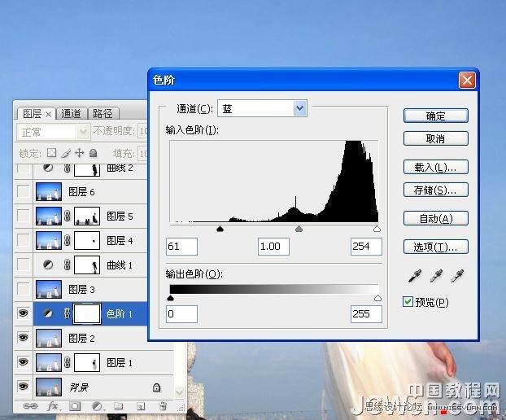Click the output highlight field showing 255
The width and height of the screenshot is (506, 420).
pos(366,314)
